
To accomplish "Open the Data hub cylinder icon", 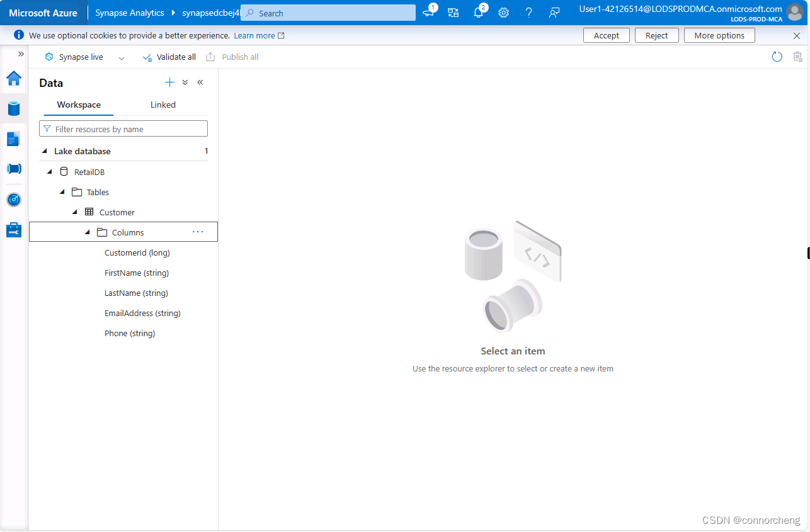I will tap(14, 108).
